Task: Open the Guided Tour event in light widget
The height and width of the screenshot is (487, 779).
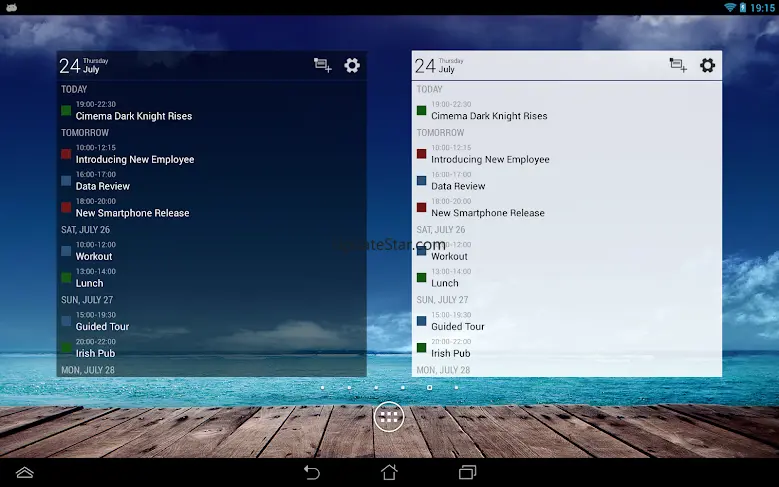Action: tap(458, 326)
